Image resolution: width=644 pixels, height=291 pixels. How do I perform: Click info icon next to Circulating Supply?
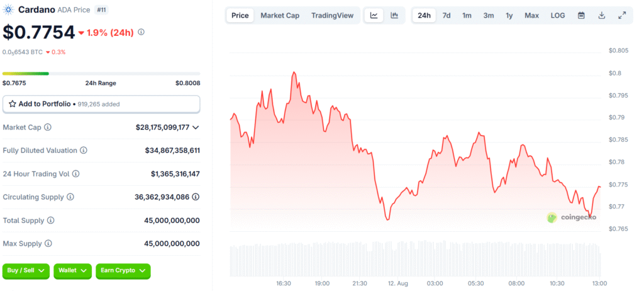[x=70, y=197]
